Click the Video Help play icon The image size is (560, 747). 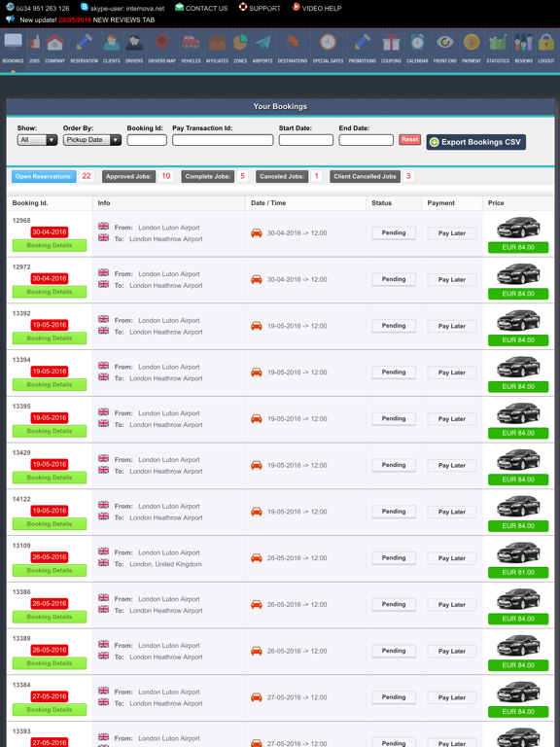tap(296, 7)
